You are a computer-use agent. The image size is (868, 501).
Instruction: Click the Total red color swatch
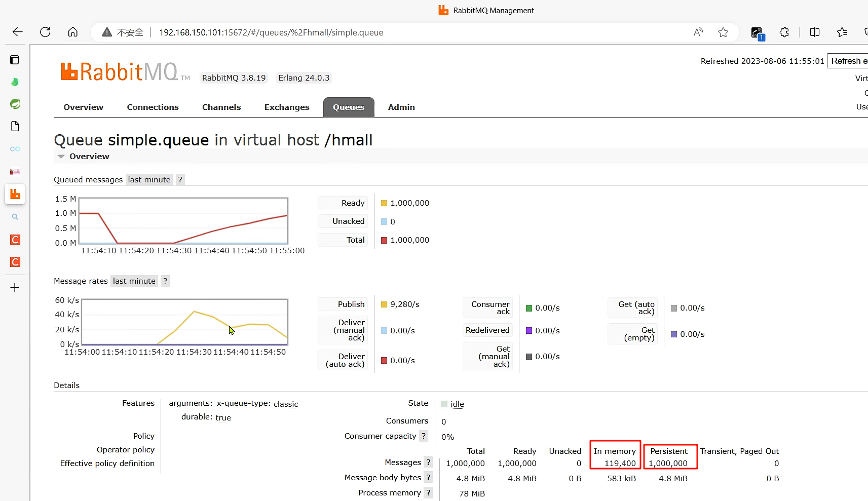tap(384, 240)
